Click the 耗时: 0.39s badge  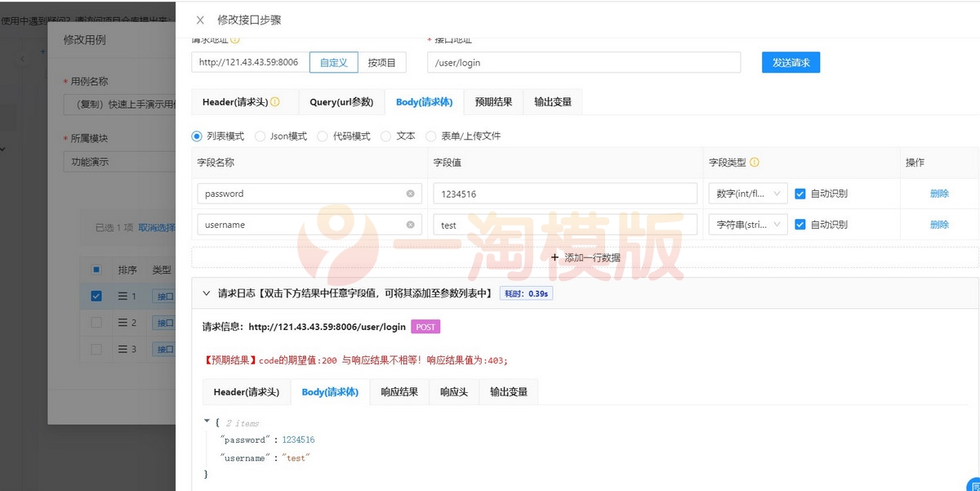526,292
